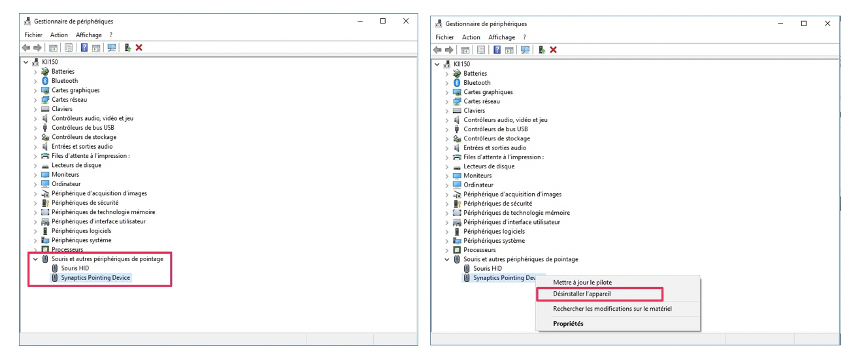Open the Action menu in the left window
868x359 pixels.
(x=59, y=35)
